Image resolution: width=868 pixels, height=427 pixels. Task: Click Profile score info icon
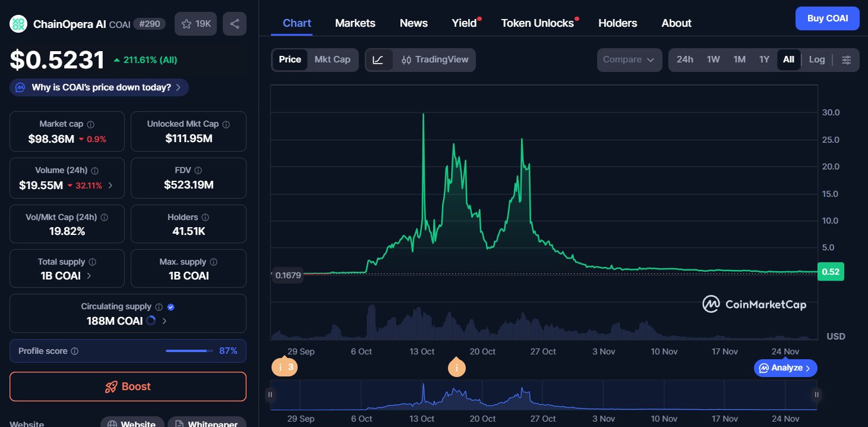click(75, 351)
